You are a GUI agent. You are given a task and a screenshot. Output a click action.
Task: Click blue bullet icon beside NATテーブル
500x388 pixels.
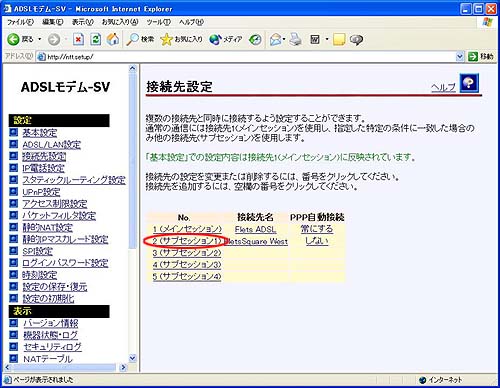click(x=13, y=358)
